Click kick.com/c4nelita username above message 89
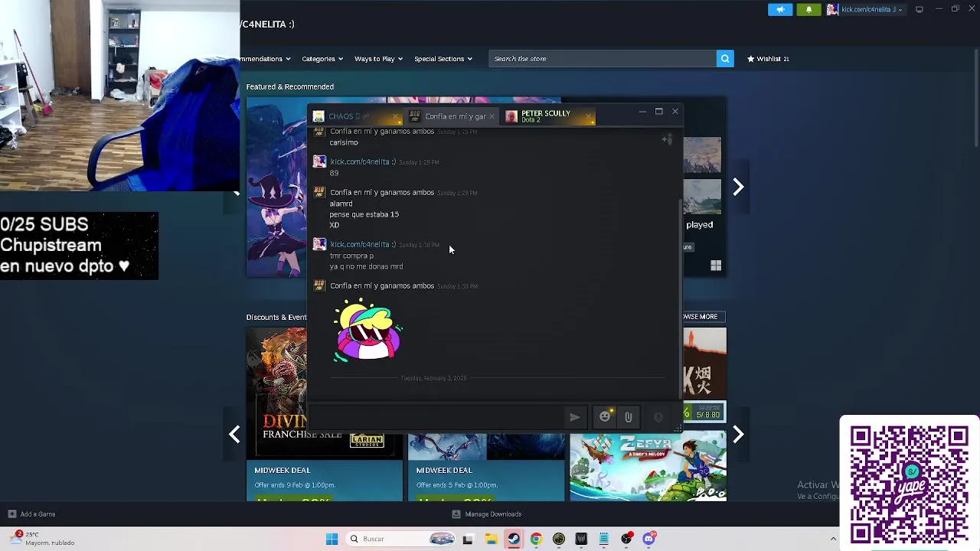 pyautogui.click(x=363, y=162)
